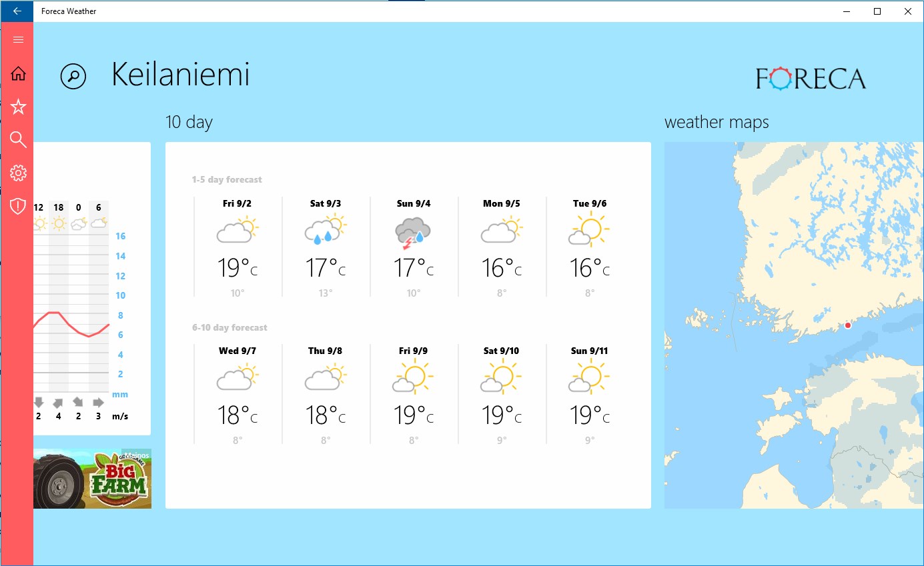Select the Sat 9/10 forecast day
Image resolution: width=924 pixels, height=566 pixels.
[x=502, y=395]
